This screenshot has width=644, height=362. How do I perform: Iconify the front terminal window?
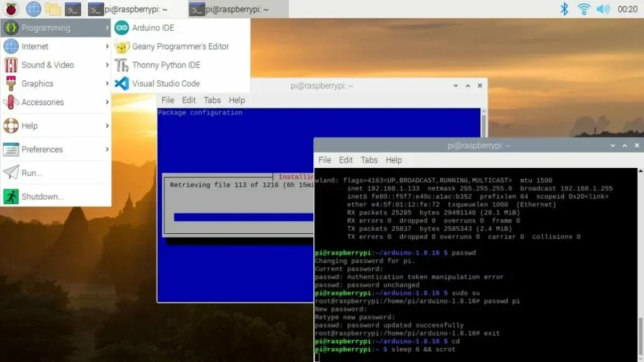click(613, 145)
